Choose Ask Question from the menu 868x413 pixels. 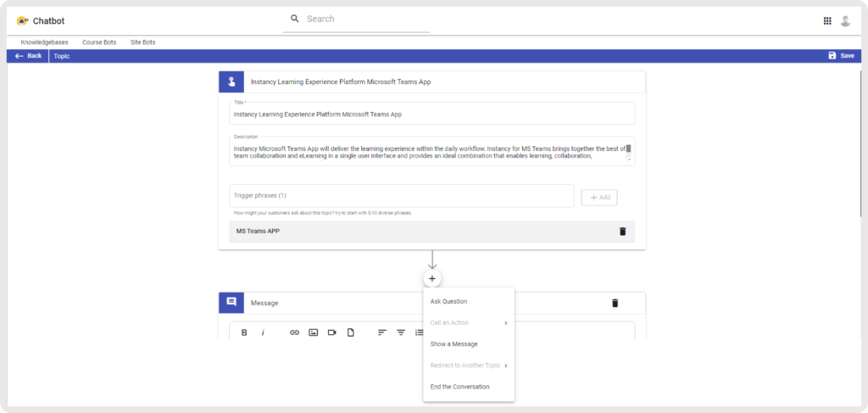pos(449,302)
